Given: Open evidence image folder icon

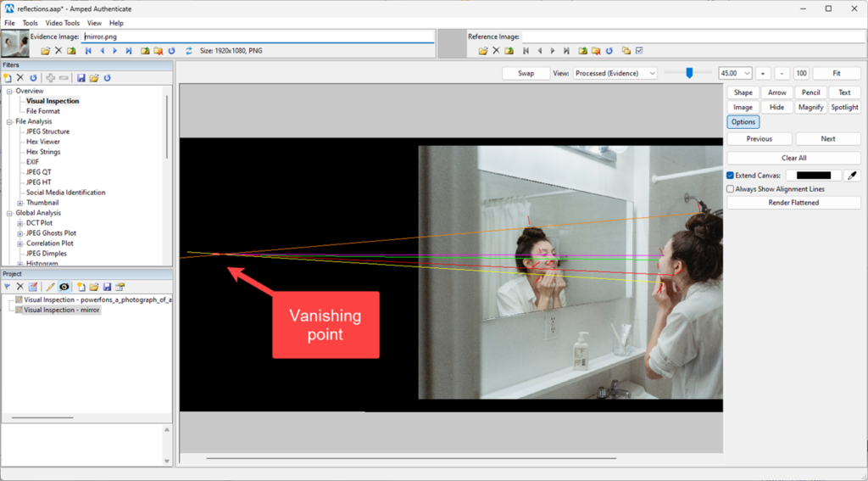Looking at the screenshot, I should 45,50.
